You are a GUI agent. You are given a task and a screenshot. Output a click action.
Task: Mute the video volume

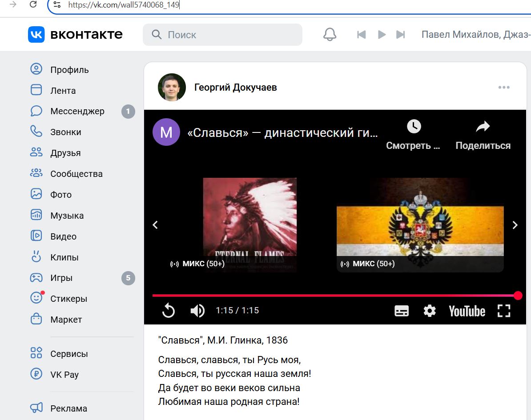(x=197, y=310)
